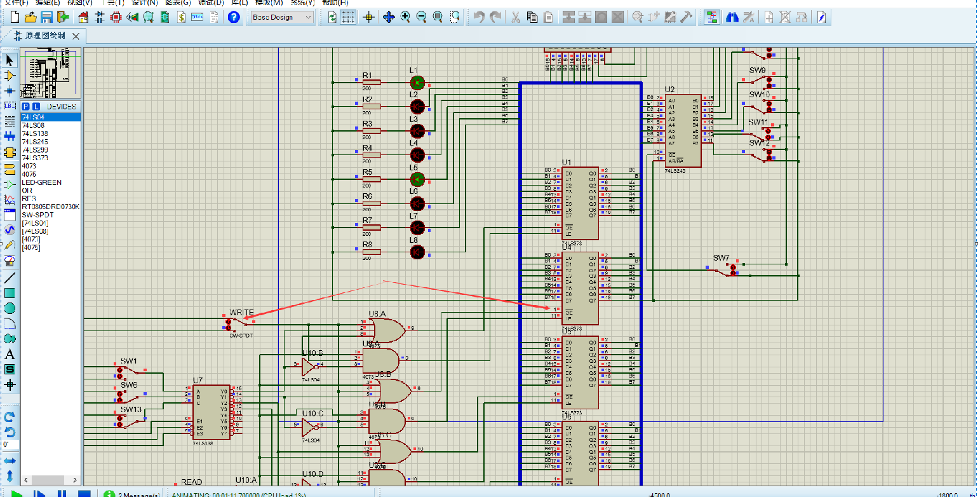Close the 原理图绘制 schematic tab
The width and height of the screenshot is (980, 497).
(76, 36)
